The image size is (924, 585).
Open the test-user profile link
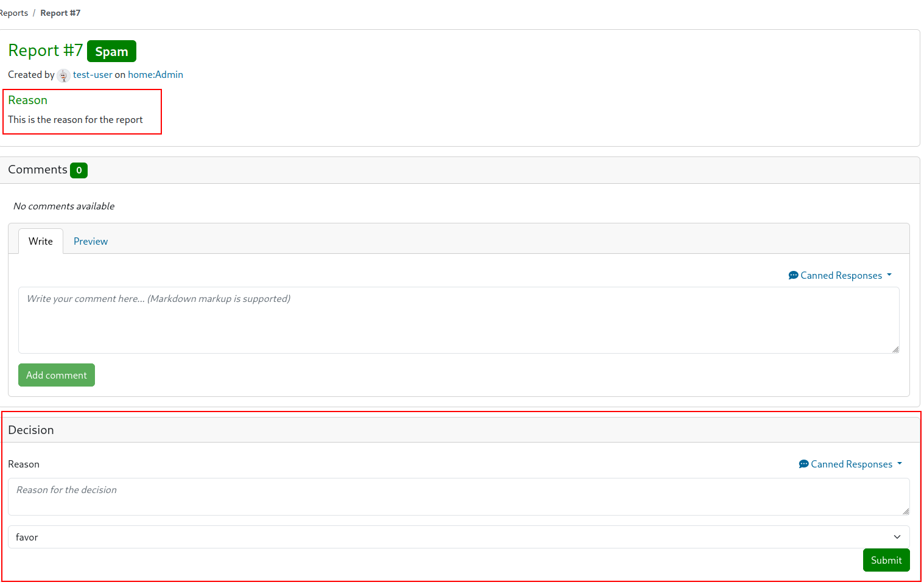pyautogui.click(x=93, y=75)
